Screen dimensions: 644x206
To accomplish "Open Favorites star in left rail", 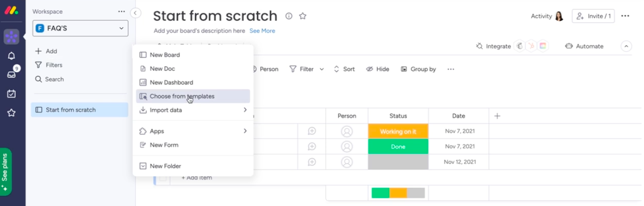I will (x=11, y=113).
